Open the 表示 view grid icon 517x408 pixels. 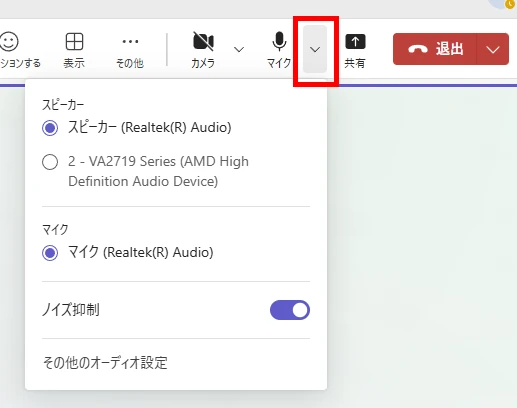74,41
